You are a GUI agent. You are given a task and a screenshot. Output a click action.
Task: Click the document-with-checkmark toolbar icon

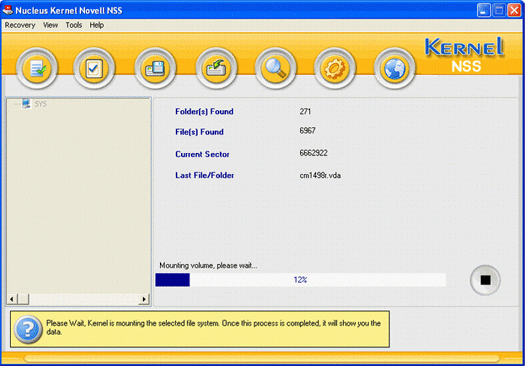[x=37, y=69]
